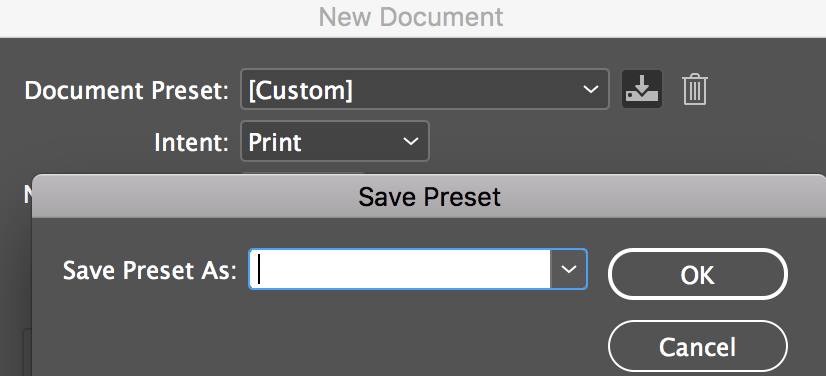The image size is (826, 376).
Task: Click the chevron in the Intent box
Action: click(411, 141)
